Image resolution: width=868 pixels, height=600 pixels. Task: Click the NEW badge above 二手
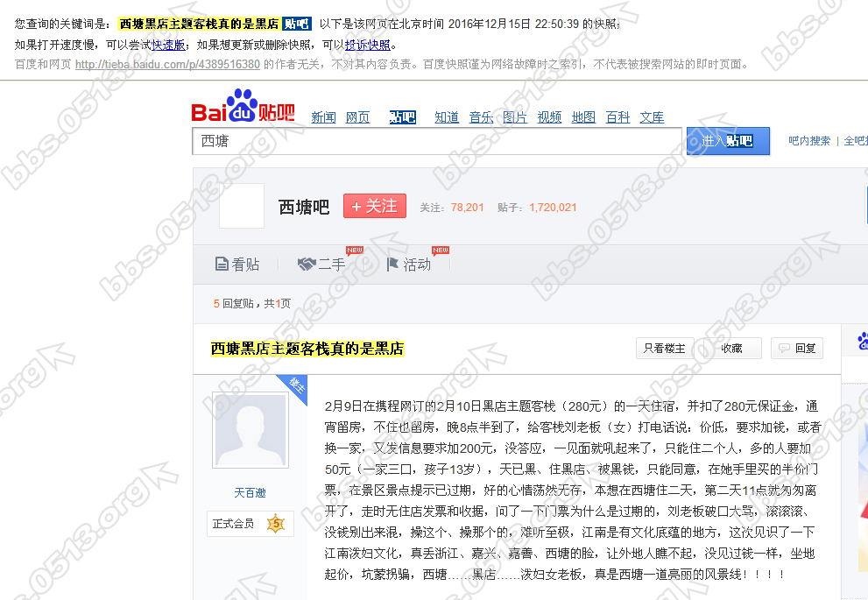tap(354, 251)
